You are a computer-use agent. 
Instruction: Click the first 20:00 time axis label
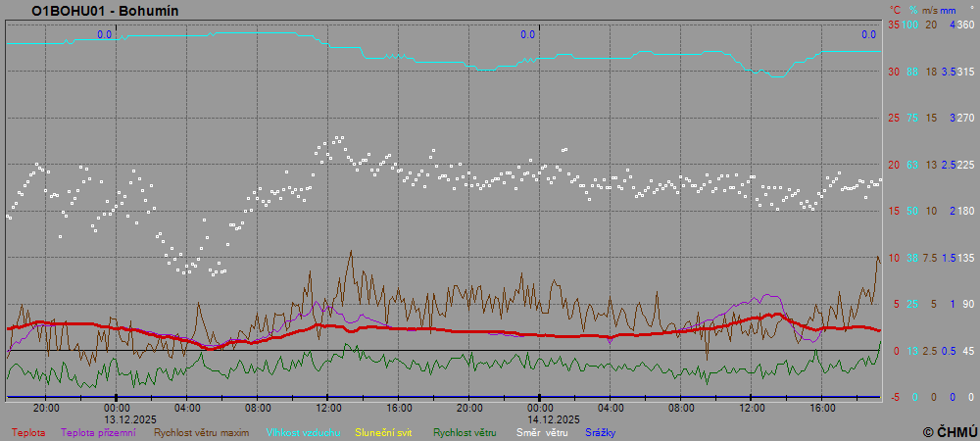pos(46,408)
